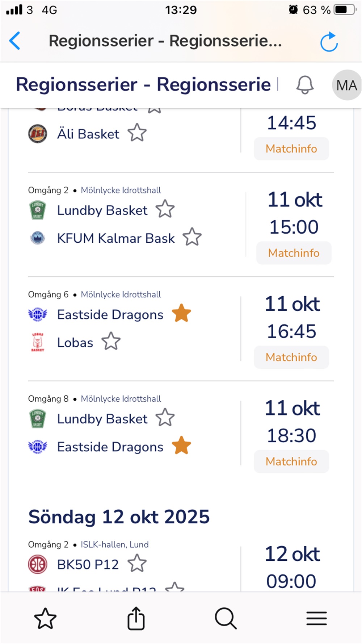Open the MA profile avatar

(346, 85)
